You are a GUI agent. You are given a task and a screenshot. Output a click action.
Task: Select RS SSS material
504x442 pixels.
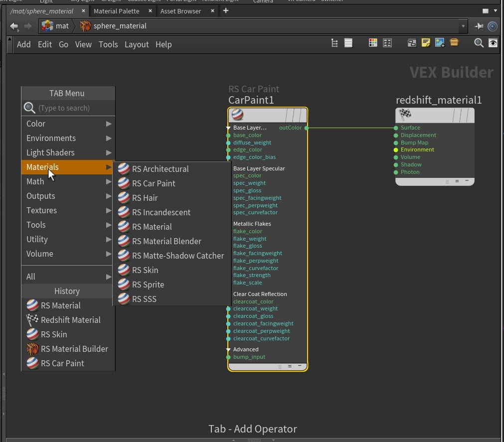[x=172, y=299]
